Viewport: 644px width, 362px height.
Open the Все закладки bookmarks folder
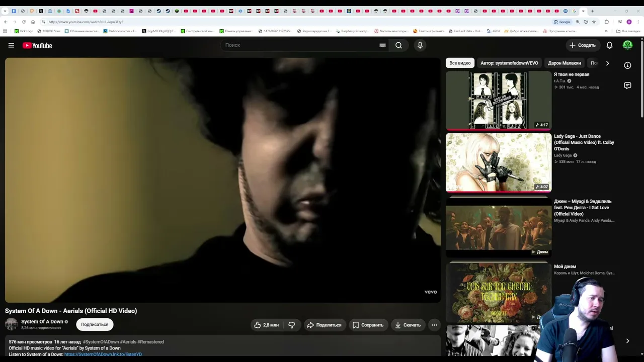[x=628, y=31]
